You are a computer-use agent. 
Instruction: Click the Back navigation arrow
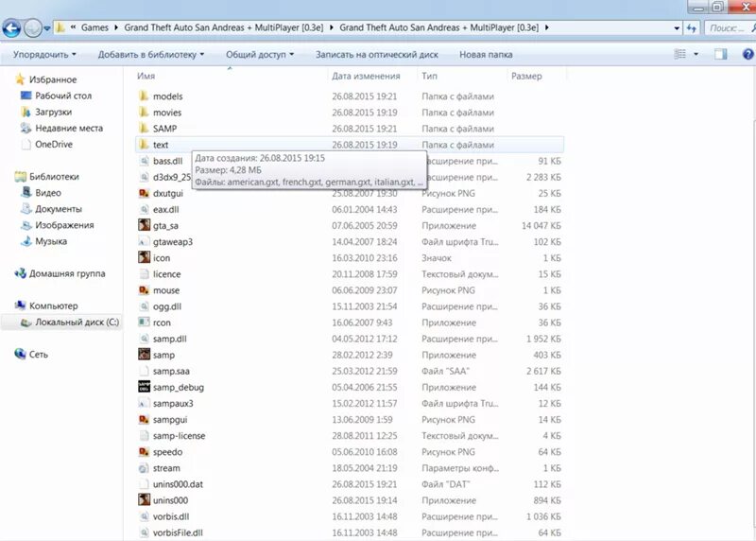coord(11,28)
